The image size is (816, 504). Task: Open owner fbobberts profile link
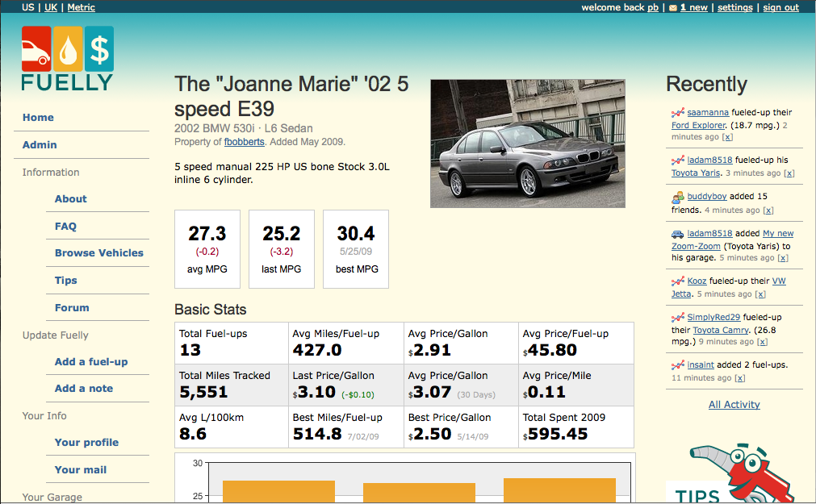click(x=244, y=142)
